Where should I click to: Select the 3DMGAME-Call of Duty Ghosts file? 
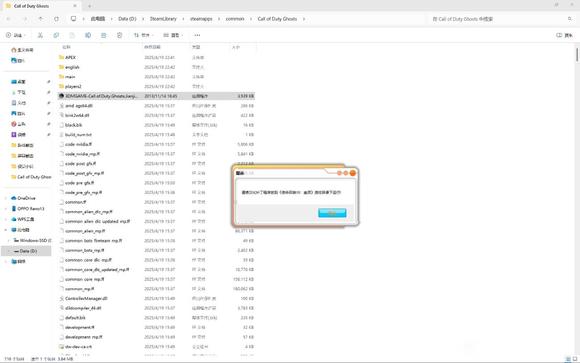point(156,96)
